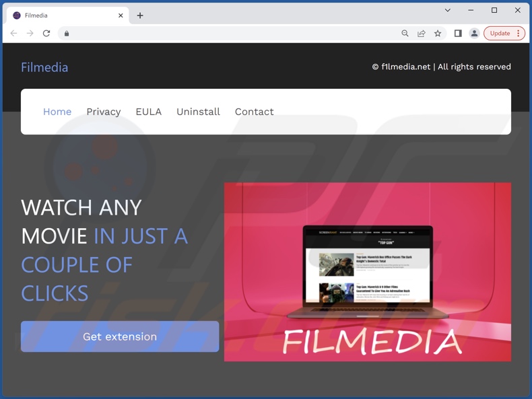Screen dimensions: 532x399
Task: Close the Filmedia tab
Action: [x=121, y=15]
